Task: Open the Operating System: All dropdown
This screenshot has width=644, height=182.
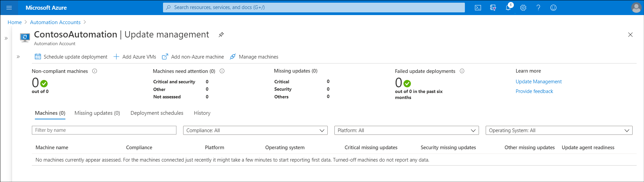Action: point(559,130)
